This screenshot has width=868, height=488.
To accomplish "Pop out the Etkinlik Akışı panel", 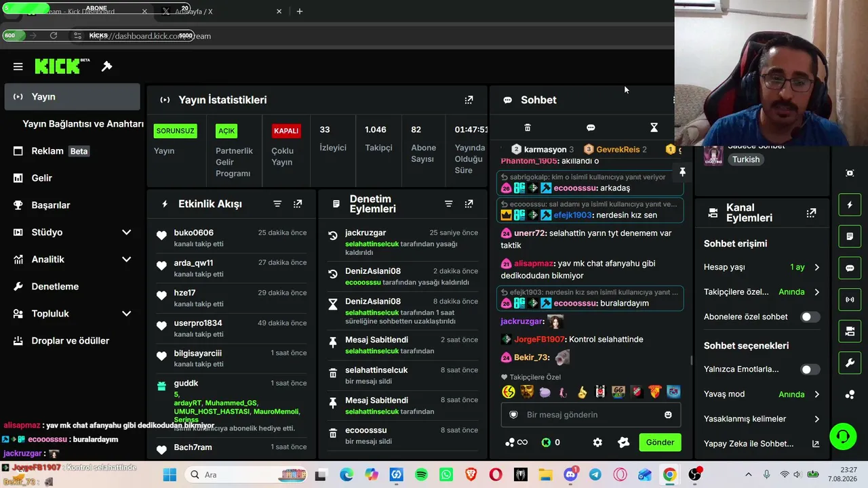I will coord(298,204).
